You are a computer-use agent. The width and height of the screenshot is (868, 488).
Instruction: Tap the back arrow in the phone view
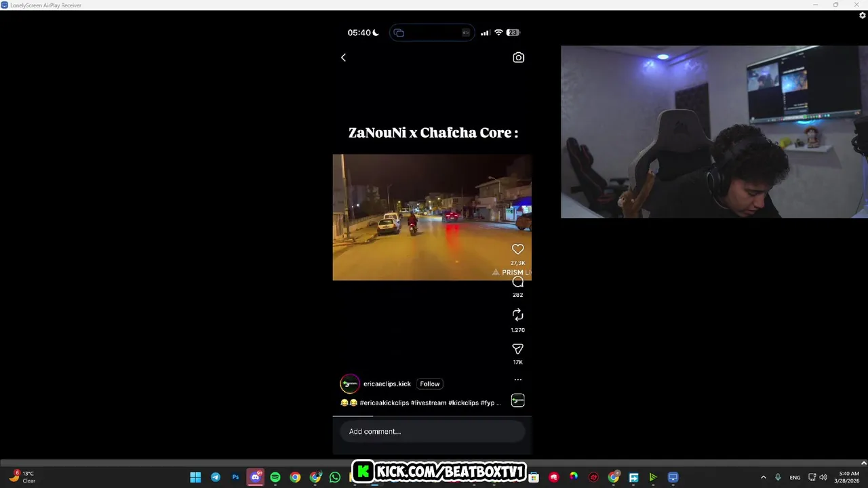[343, 58]
